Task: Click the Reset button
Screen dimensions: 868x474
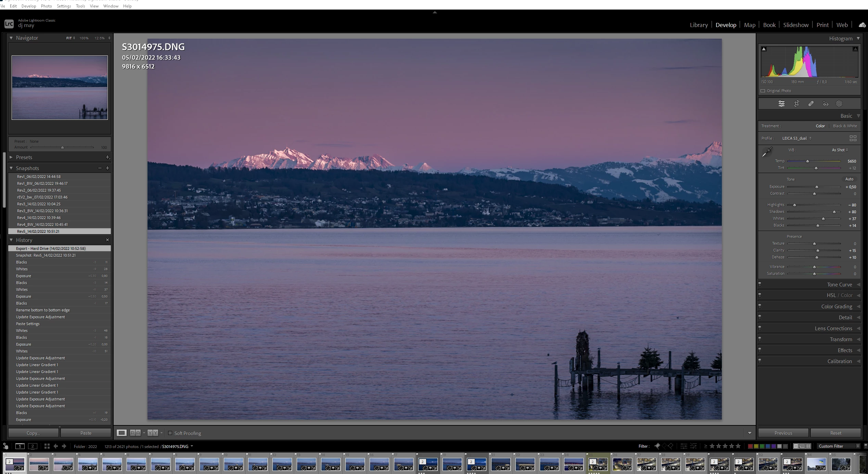Action: click(x=835, y=433)
